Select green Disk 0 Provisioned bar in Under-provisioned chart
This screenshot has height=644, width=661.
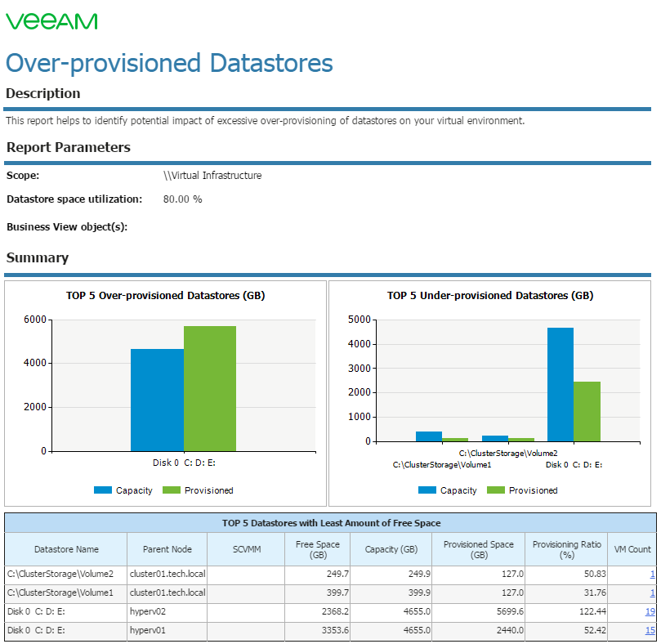pyautogui.click(x=587, y=412)
